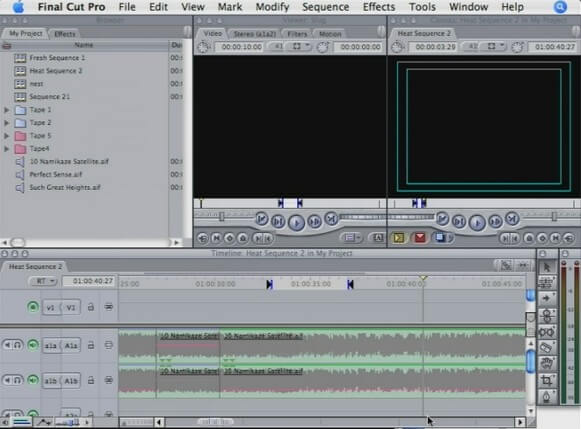The height and width of the screenshot is (429, 581).
Task: Go to next edit in Viewer
Action: point(331,219)
